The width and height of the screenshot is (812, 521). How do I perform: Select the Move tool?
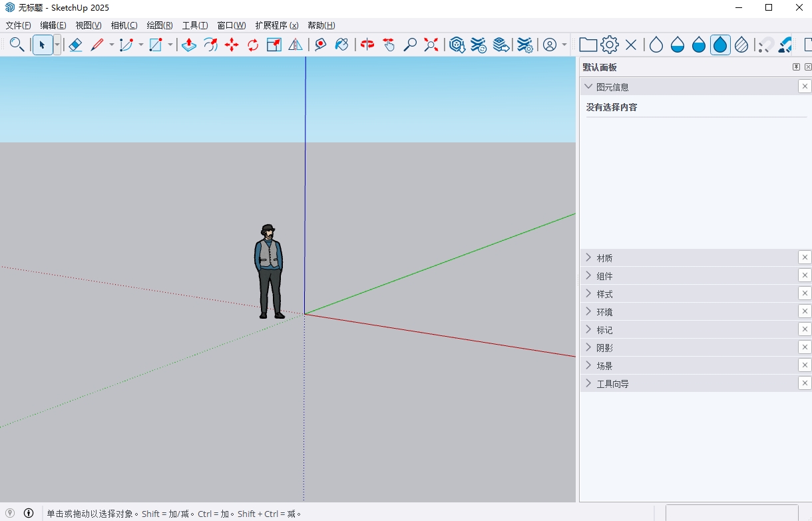(x=232, y=45)
